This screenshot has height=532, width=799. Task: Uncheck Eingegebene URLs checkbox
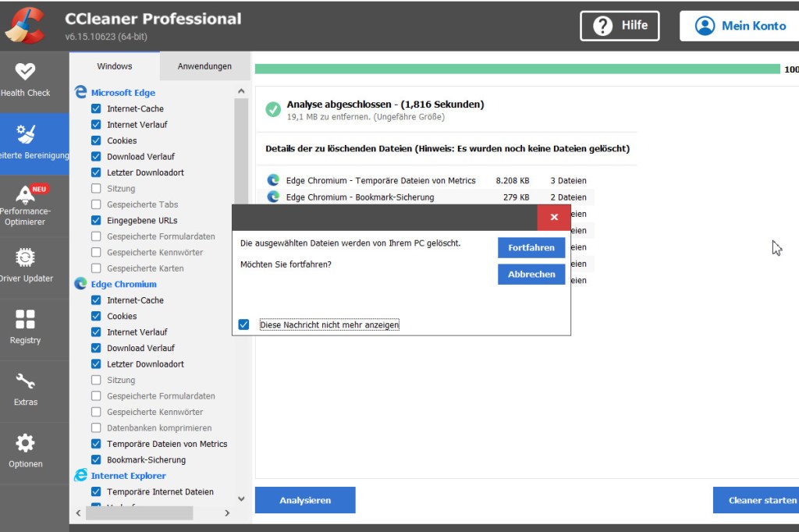[x=96, y=220]
